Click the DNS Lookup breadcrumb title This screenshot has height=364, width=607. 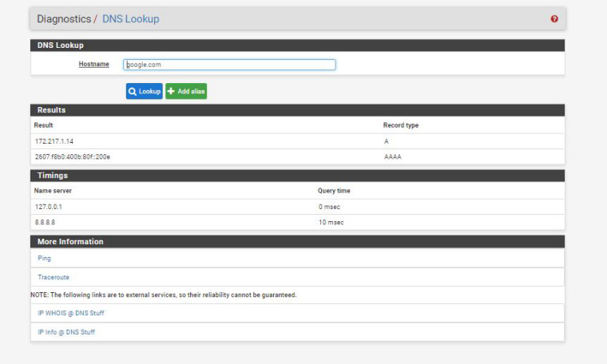pyautogui.click(x=130, y=19)
